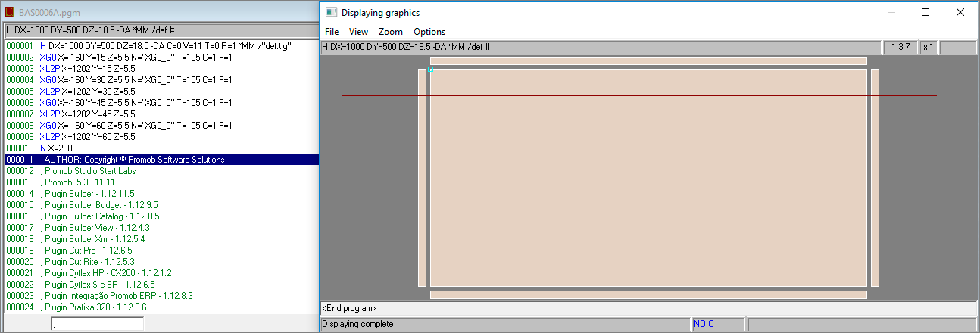This screenshot has height=333, width=980.
Task: Click the header bar in BAS0006A.pgm window
Action: 161,31
